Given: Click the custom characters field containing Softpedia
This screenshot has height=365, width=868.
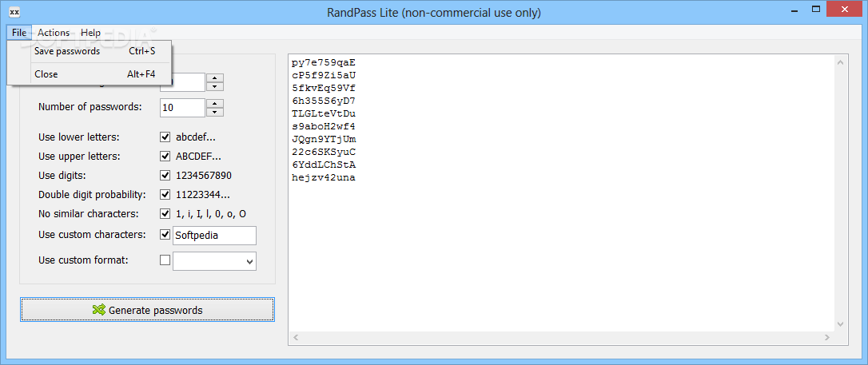Looking at the screenshot, I should [214, 235].
